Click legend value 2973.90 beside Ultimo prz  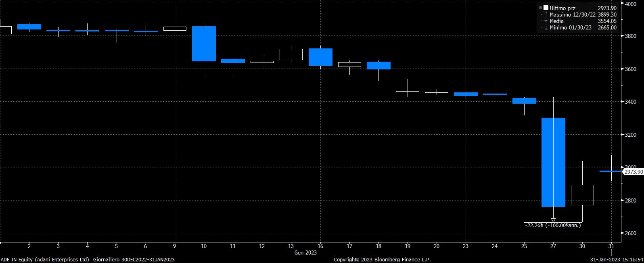[x=607, y=8]
